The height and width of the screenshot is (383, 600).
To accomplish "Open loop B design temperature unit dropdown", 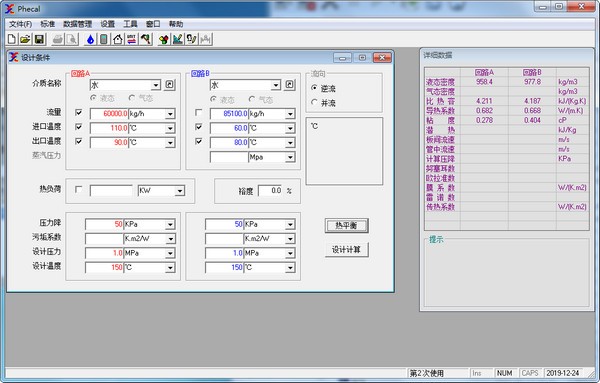I will coord(290,267).
